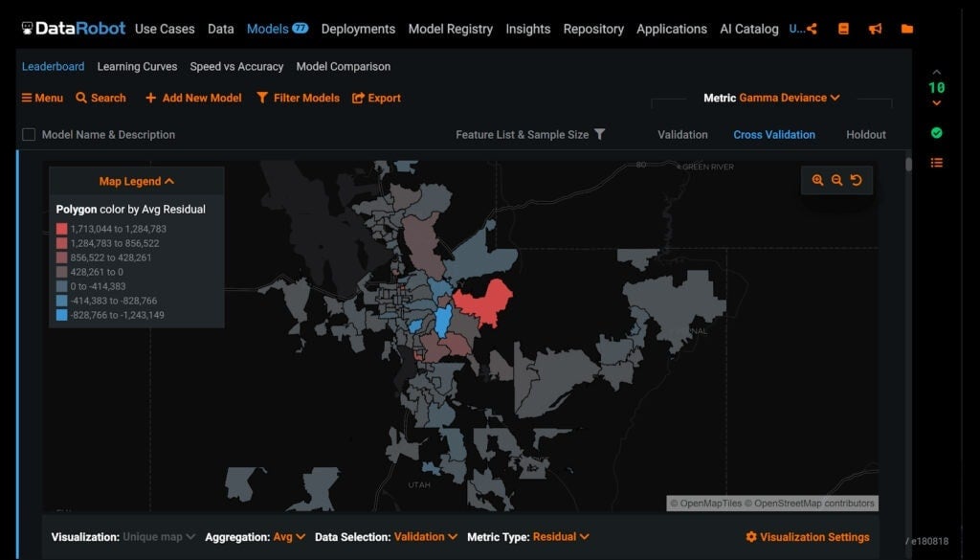This screenshot has width=980, height=560.
Task: Open the share icon in top bar
Action: click(812, 29)
